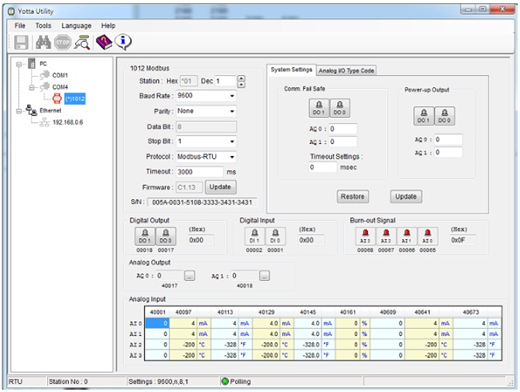Viewport: 520px width, 392px height.
Task: Toggle DO 1 in Digital Output group
Action: coord(145,236)
